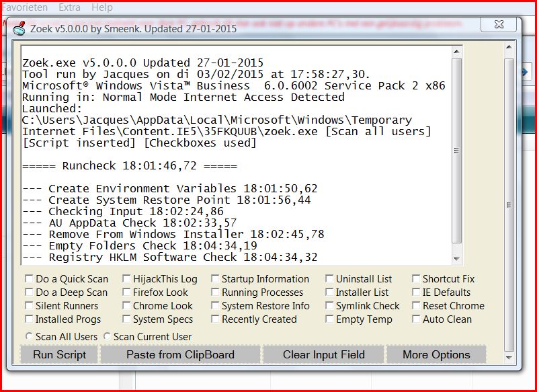
Task: Enable System Restore Info checkbox
Action: click(215, 305)
